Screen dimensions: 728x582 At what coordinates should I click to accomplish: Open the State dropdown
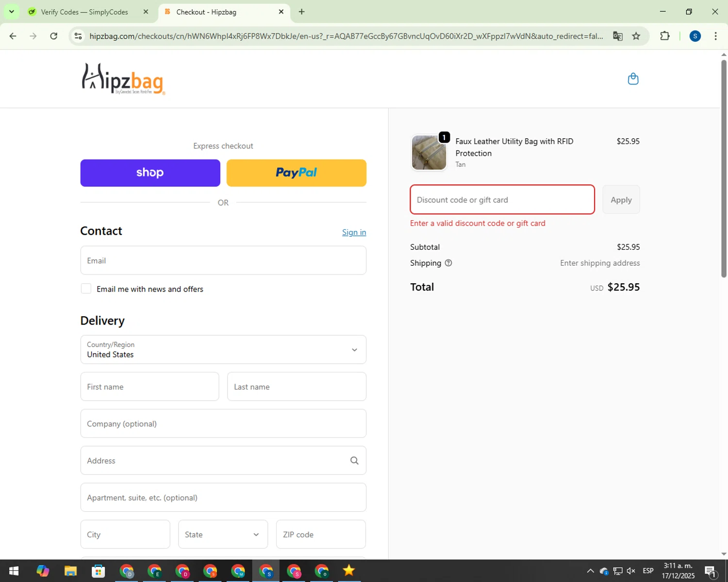[223, 534]
